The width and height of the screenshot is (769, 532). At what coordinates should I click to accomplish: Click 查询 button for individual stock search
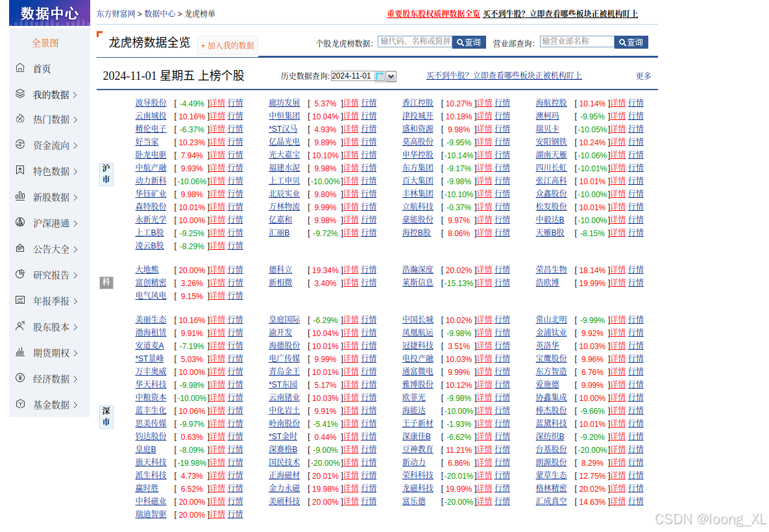469,43
